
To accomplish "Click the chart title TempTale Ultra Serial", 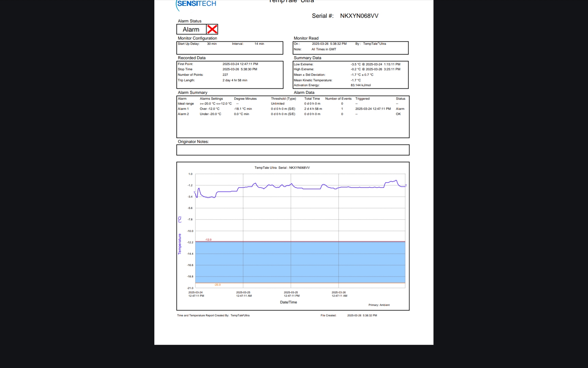I will [x=282, y=168].
